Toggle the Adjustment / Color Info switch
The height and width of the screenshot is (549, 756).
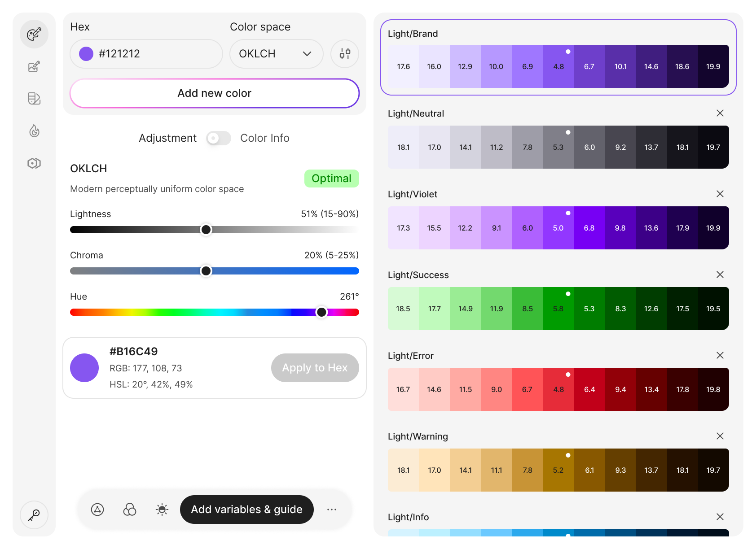219,138
